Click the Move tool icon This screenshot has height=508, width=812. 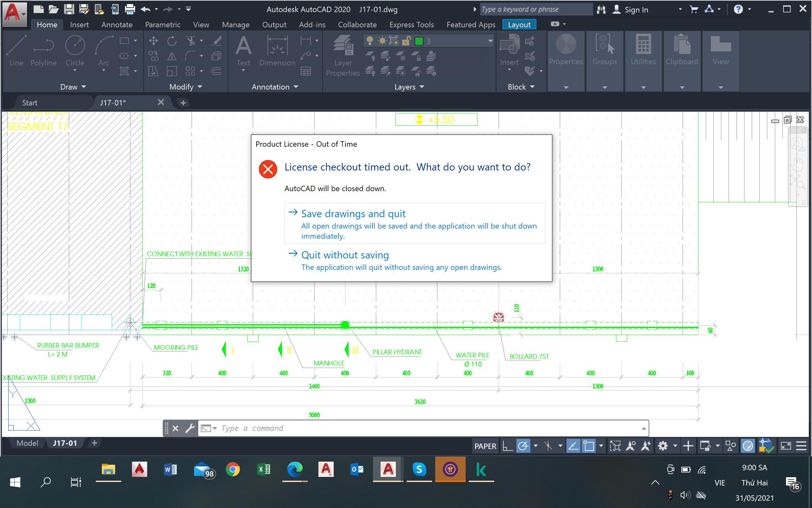coord(153,41)
